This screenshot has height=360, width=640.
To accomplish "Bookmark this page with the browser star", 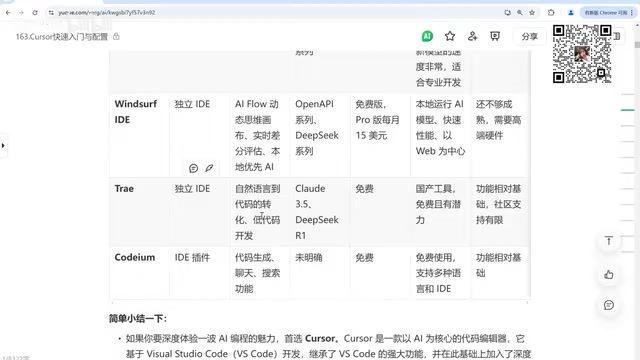I will (532, 13).
